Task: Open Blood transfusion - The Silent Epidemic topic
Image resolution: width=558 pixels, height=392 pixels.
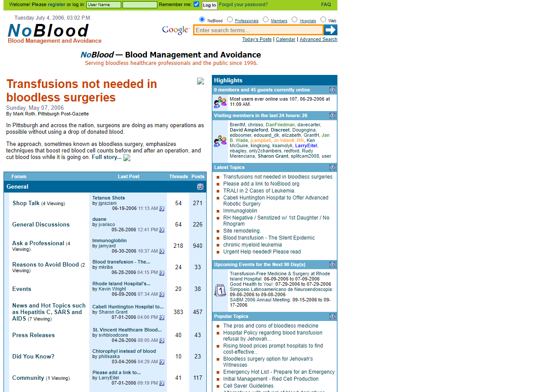Action: (269, 238)
